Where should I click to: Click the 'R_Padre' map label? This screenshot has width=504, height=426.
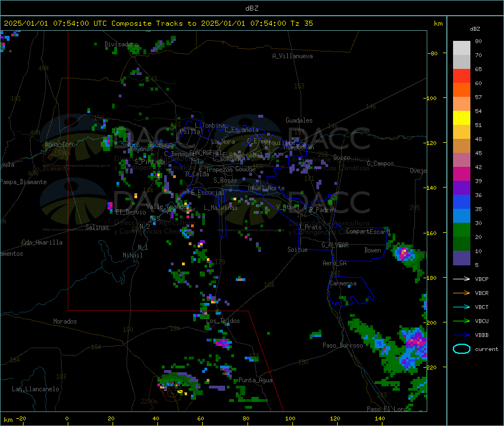tap(321, 210)
